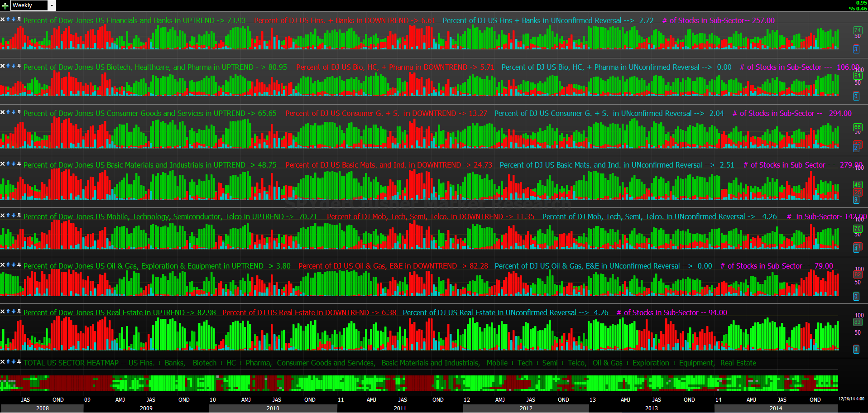This screenshot has height=413, width=868.
Task: Click Mobile, Technology, Semiconductor UPTREND label
Action: pos(170,217)
